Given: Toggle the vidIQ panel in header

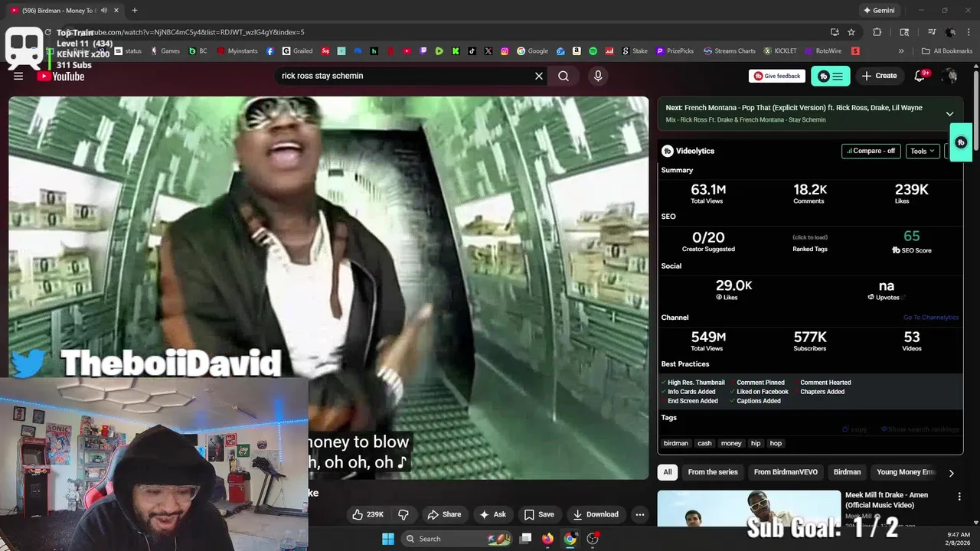Looking at the screenshot, I should coord(831,76).
